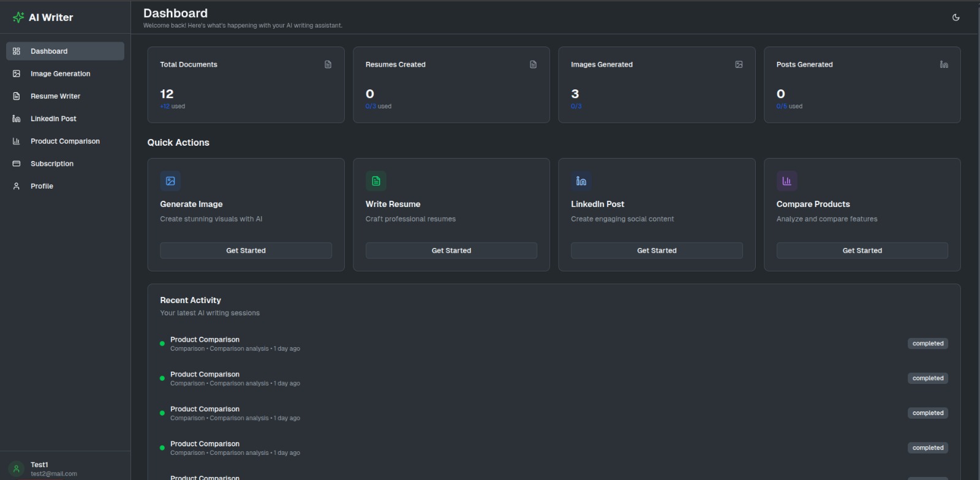Select Product Comparison in the sidebar

(65, 141)
